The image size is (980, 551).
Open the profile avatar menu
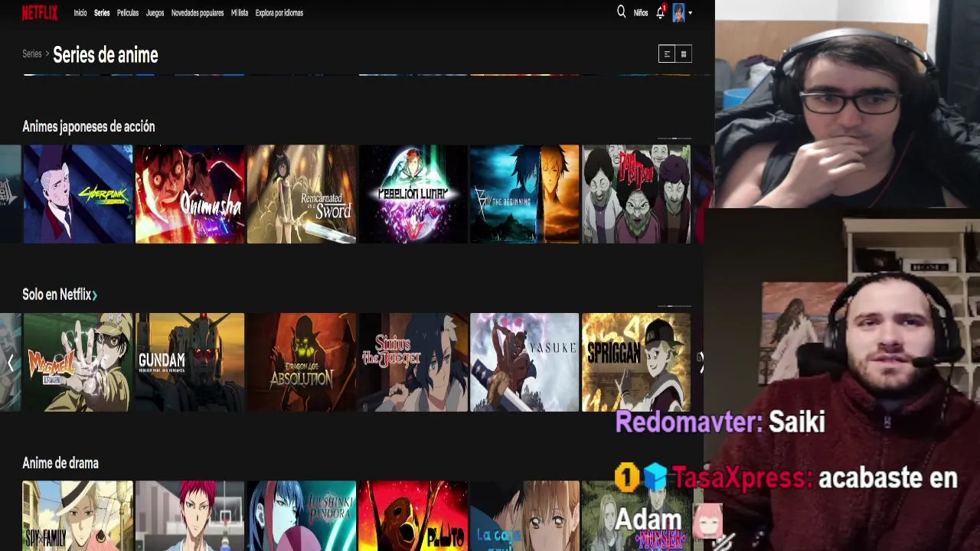pos(678,12)
